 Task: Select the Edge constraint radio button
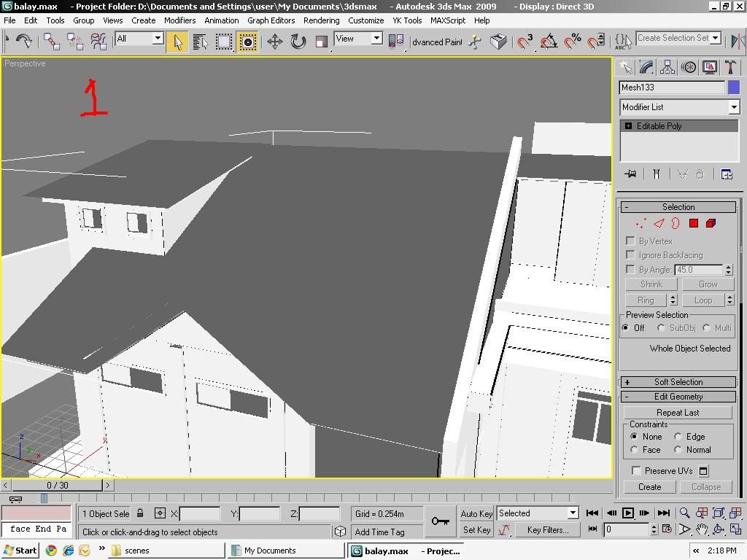(x=678, y=436)
